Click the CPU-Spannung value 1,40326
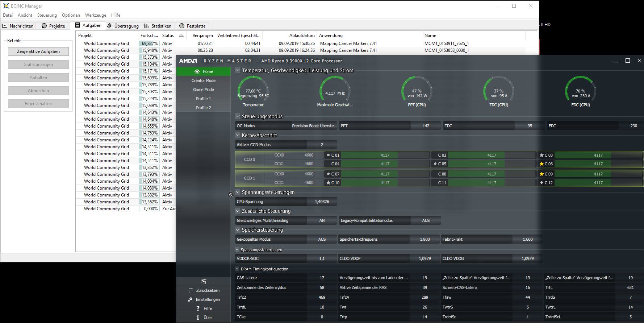Screen dimensions: 644x323 pyautogui.click(x=322, y=202)
